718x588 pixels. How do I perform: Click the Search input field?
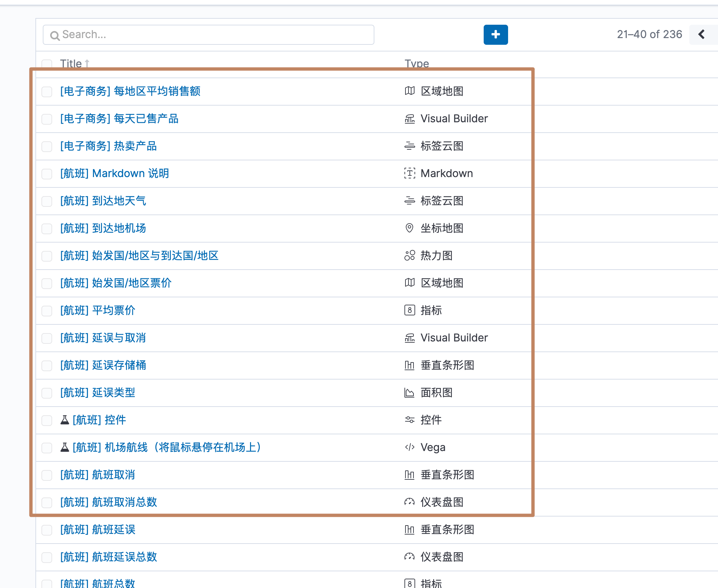pos(208,34)
